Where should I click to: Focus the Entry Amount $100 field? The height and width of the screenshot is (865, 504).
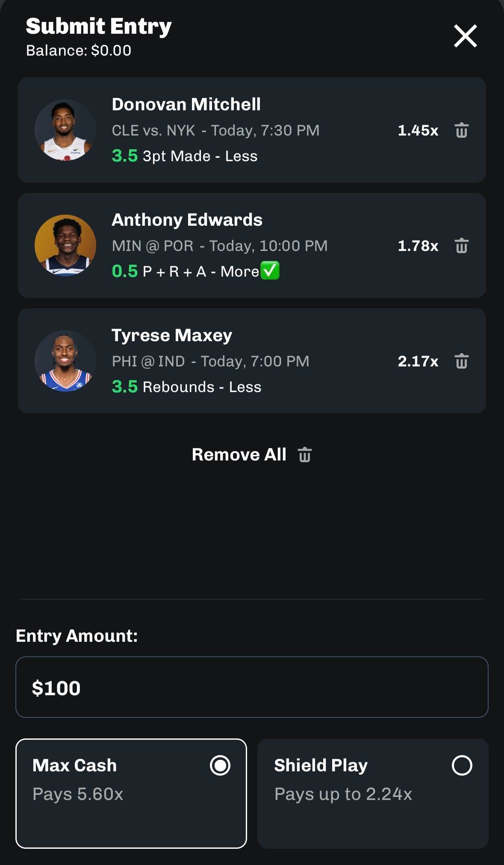(252, 687)
